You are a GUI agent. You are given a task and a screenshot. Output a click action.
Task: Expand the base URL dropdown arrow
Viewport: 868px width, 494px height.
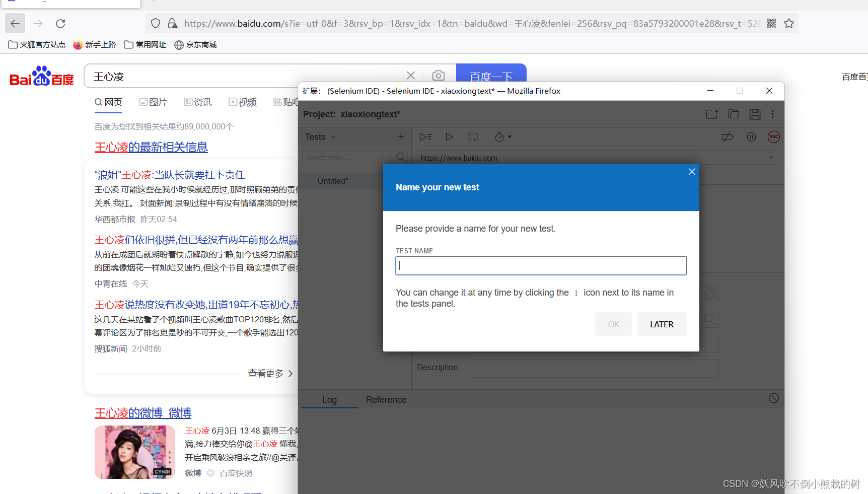click(771, 158)
